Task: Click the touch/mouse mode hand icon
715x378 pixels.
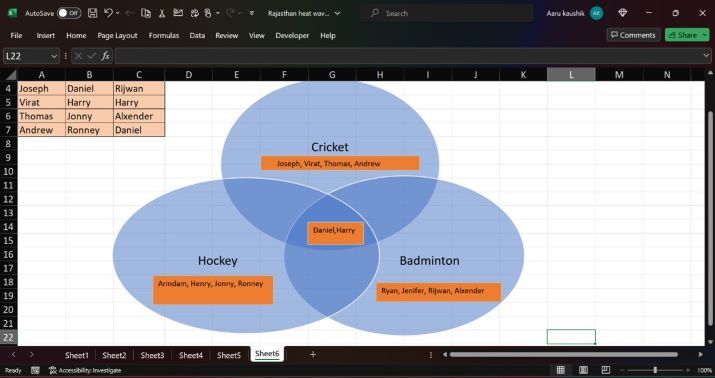Action: coord(208,13)
